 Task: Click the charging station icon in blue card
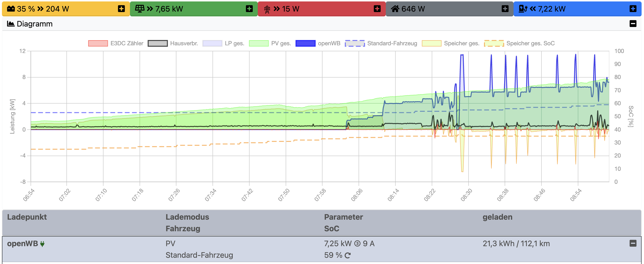[523, 9]
